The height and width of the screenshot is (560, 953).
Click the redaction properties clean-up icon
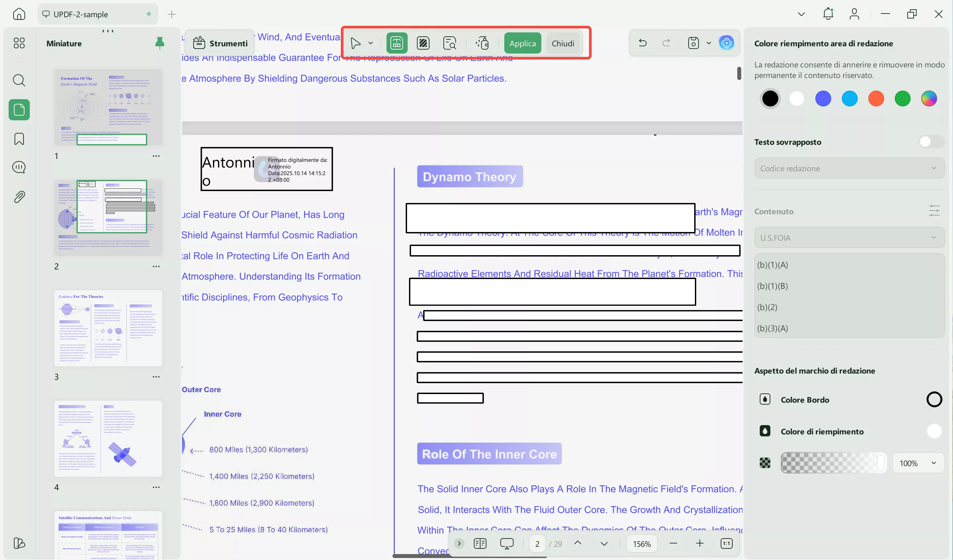tap(482, 43)
